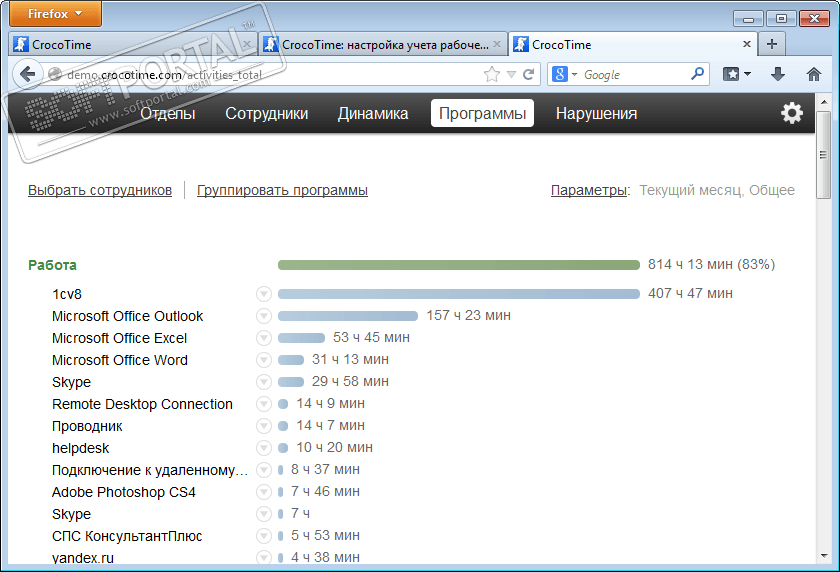Open the bookmarks menu star button
Viewport: 840px width, 572px height.
(737, 74)
